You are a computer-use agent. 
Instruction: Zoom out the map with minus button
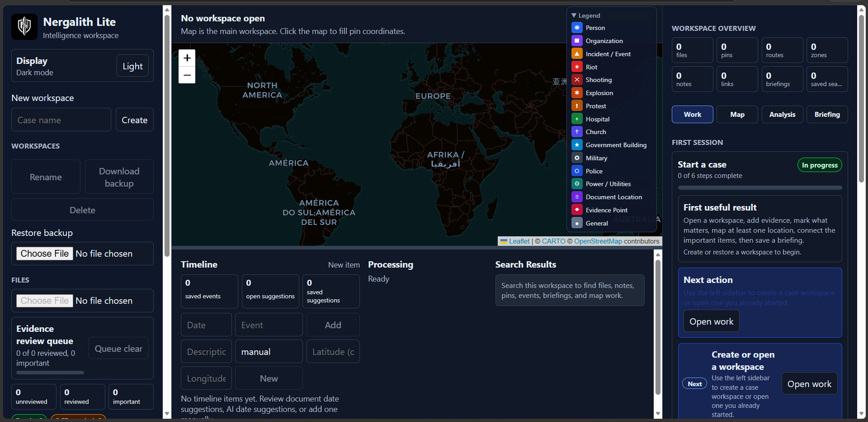point(187,75)
